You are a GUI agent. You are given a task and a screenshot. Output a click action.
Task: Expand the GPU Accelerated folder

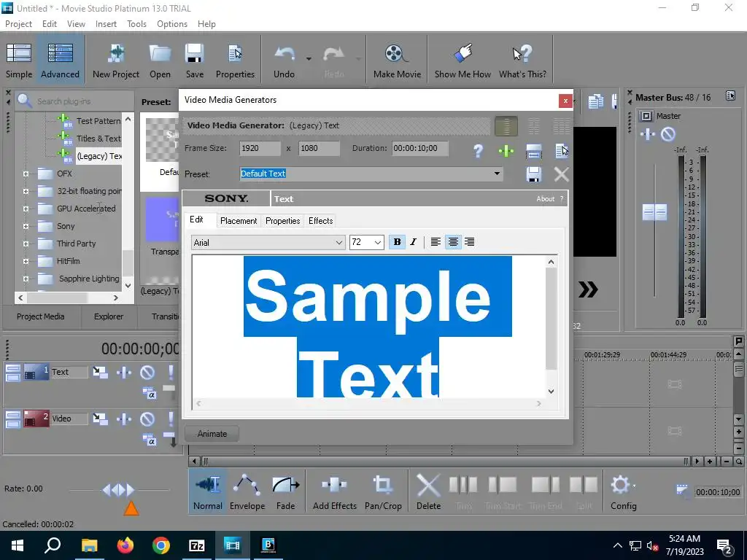point(26,209)
